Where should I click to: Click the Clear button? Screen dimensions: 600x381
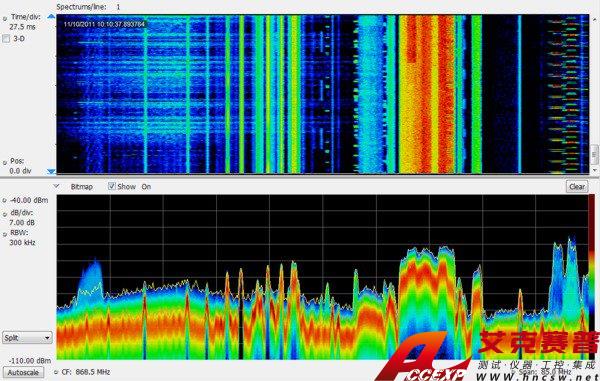[x=577, y=186]
